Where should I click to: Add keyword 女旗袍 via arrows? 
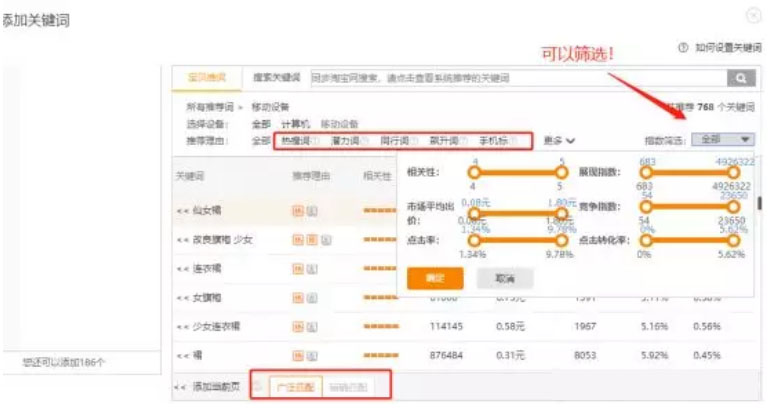tap(183, 298)
